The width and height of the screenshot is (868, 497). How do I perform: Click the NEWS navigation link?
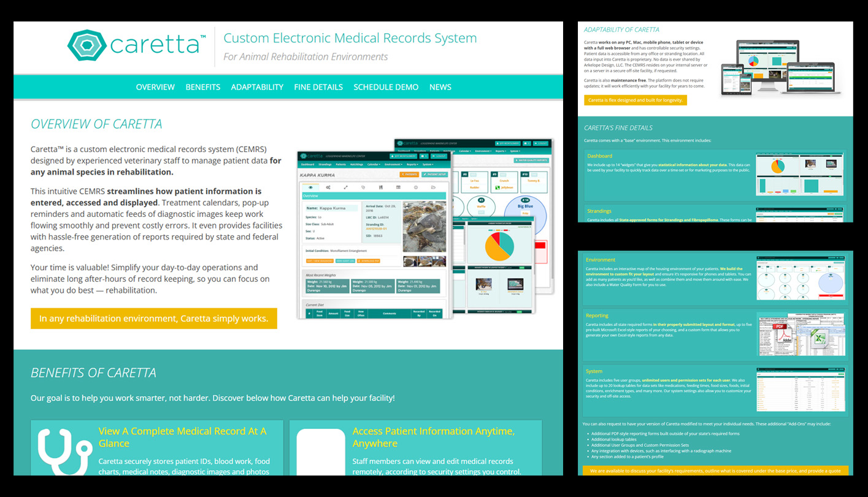point(440,87)
